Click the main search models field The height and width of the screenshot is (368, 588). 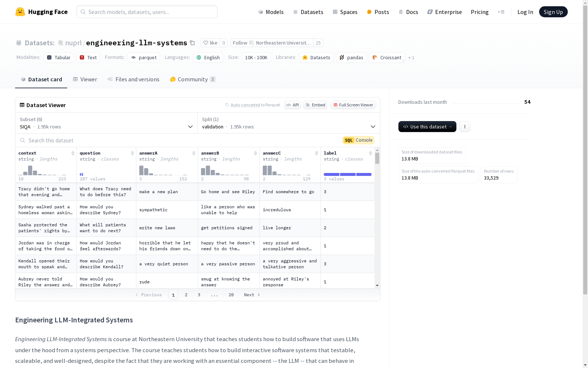point(147,12)
